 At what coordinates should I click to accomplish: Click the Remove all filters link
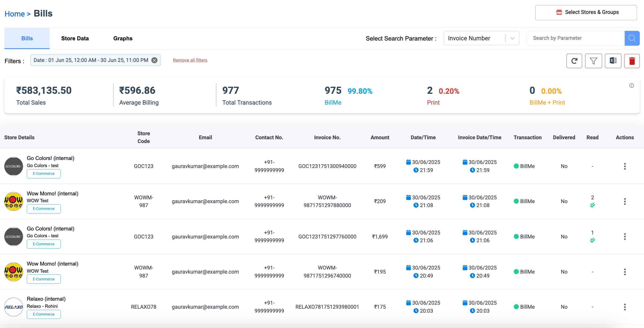point(190,60)
